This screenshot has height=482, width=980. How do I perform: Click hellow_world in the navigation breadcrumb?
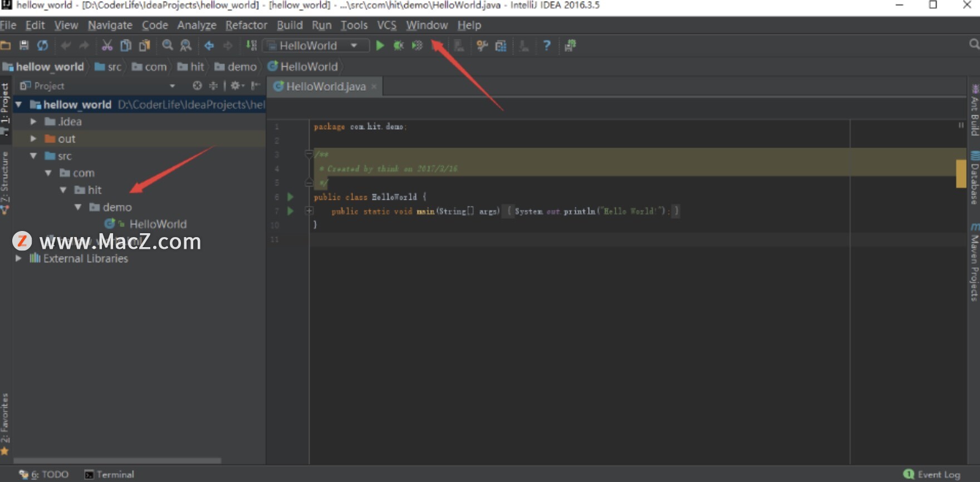point(43,67)
